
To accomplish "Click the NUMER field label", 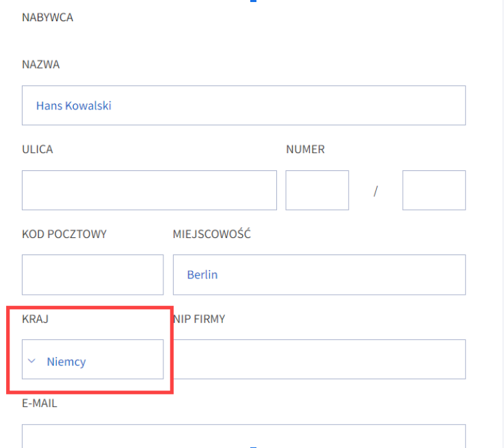I will (306, 149).
